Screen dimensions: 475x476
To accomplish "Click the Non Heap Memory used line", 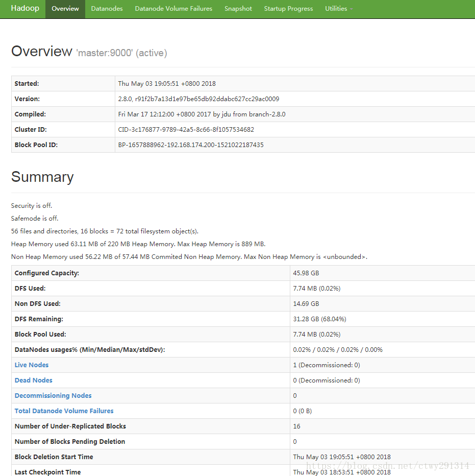I will pyautogui.click(x=189, y=256).
